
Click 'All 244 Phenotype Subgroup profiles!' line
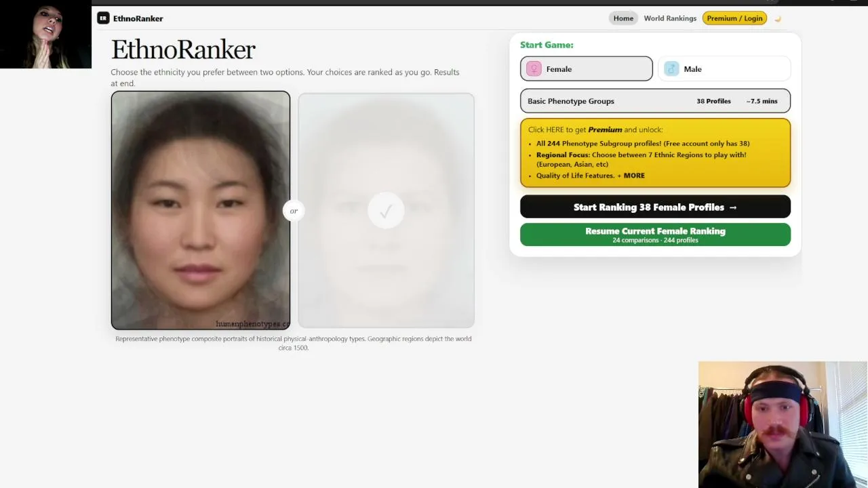pos(643,144)
